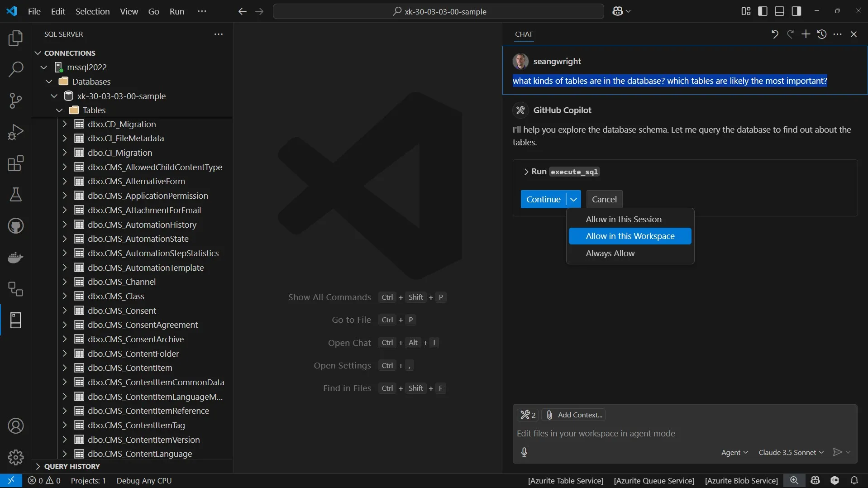
Task: Open the Claude 3.5 Sonnet model picker
Action: (x=791, y=452)
